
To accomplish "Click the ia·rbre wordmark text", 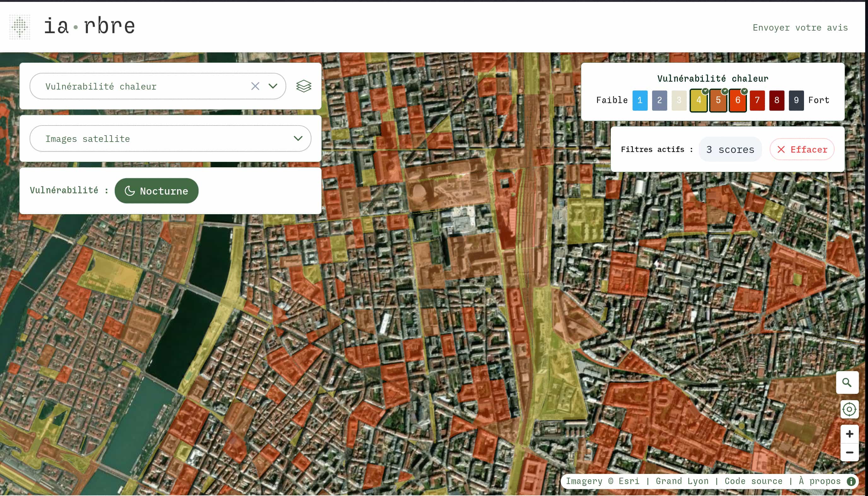I will coord(90,26).
